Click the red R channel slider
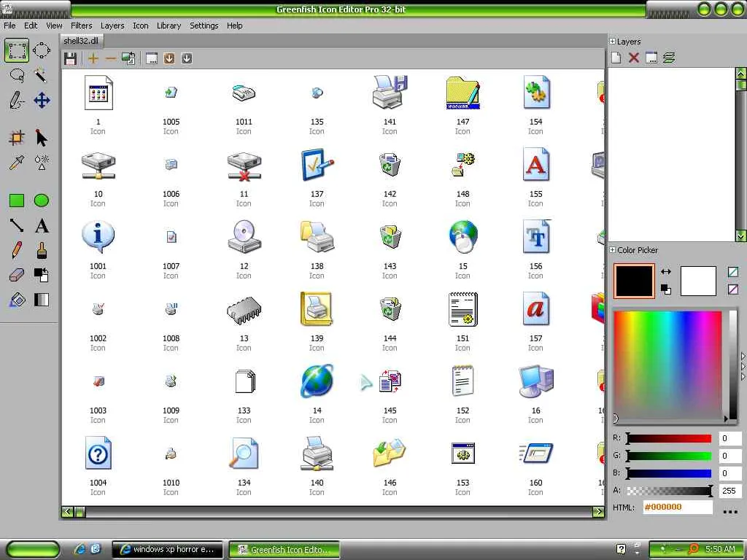Screen dimensions: 747x560 click(669, 438)
